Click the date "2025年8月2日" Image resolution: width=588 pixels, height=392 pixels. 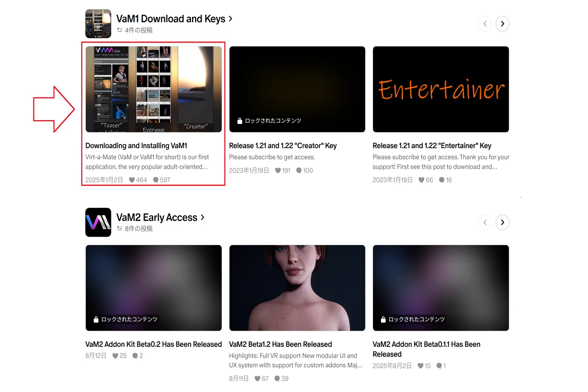(x=392, y=366)
